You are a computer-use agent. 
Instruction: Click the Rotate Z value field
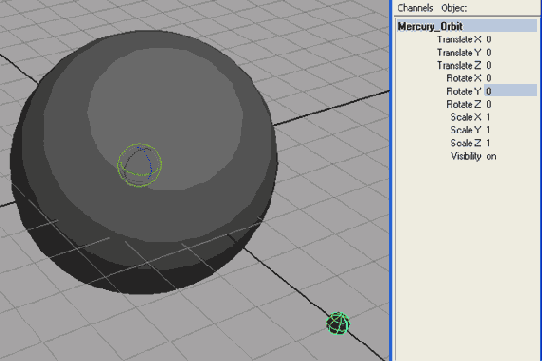coord(511,104)
